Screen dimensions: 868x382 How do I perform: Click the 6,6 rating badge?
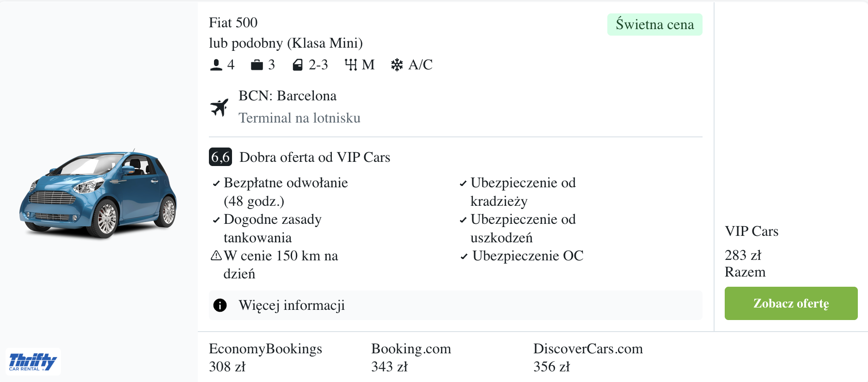pyautogui.click(x=220, y=157)
